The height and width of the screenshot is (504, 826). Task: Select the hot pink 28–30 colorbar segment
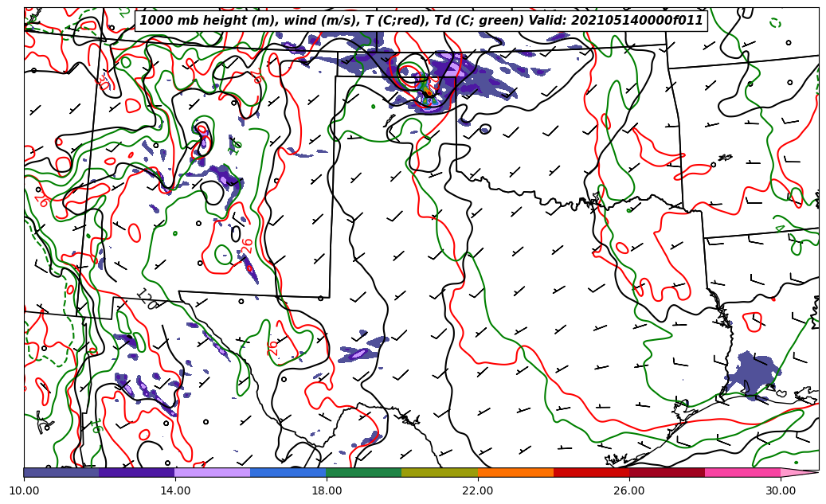743,472
